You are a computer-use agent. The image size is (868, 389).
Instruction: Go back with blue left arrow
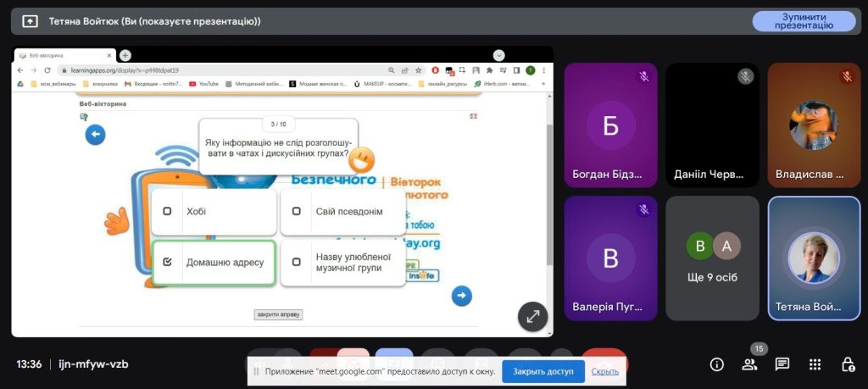click(96, 135)
